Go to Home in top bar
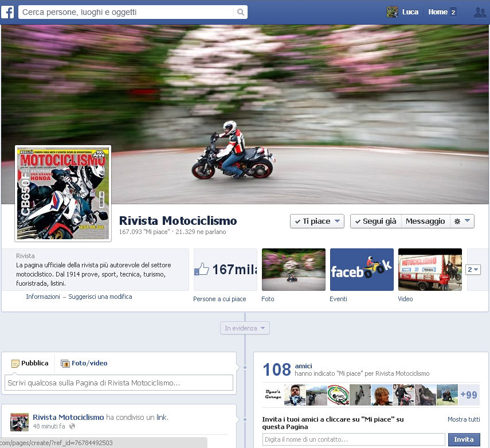This screenshot has width=490, height=448. click(438, 12)
